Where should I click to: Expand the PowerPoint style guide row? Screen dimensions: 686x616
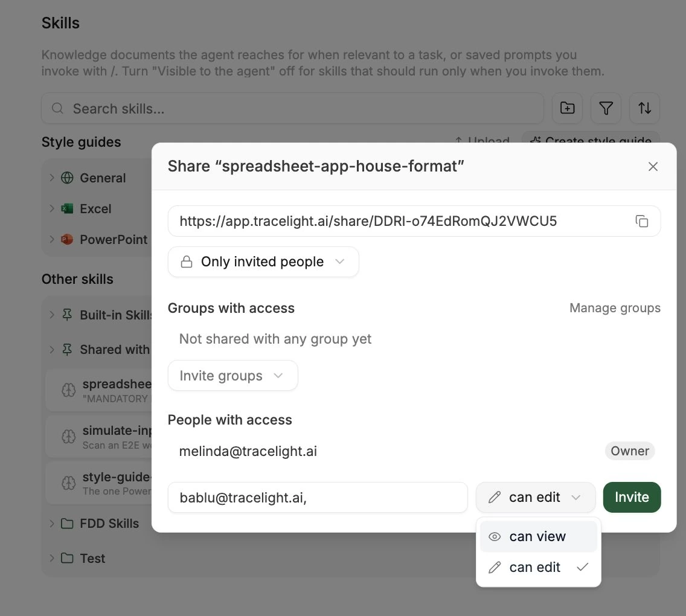click(51, 239)
